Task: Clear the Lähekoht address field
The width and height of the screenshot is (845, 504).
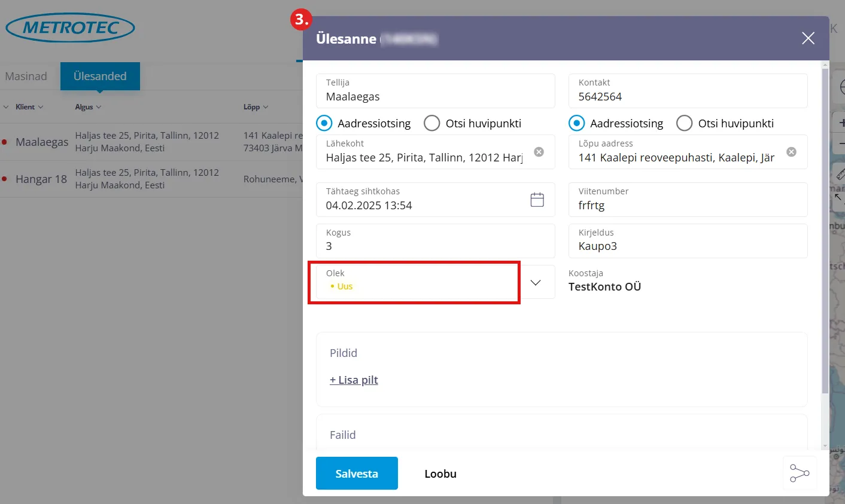Action: pos(539,152)
